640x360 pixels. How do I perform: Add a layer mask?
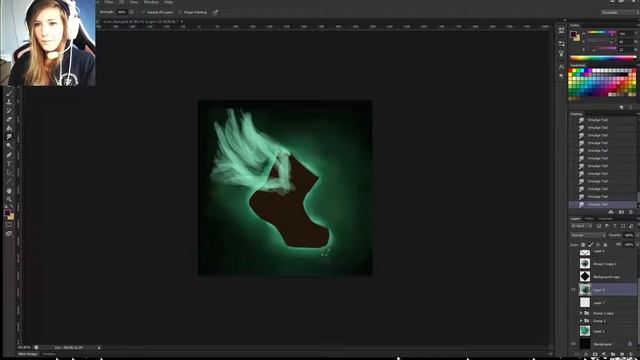click(595, 354)
